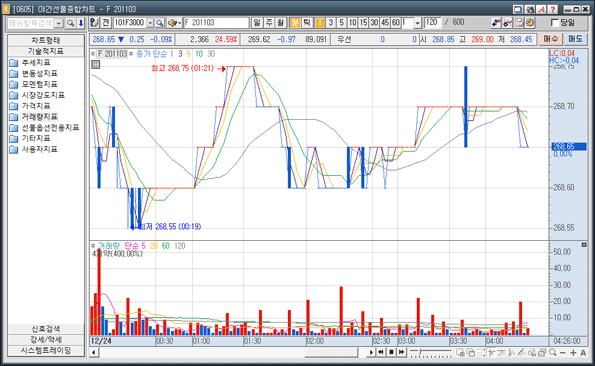The width and height of the screenshot is (595, 366).
Task: Open the chart settings gear icon
Action: (530, 23)
